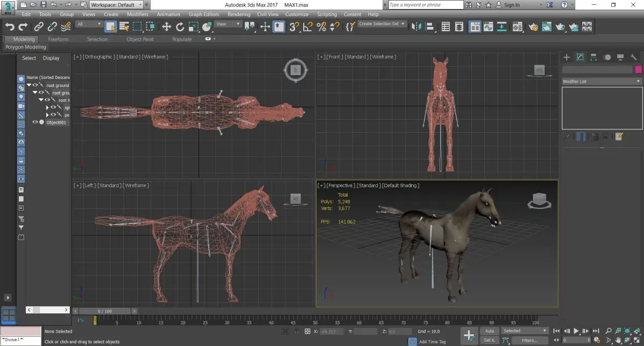The image size is (644, 346).
Task: Open the Graph Editors menu
Action: click(203, 15)
